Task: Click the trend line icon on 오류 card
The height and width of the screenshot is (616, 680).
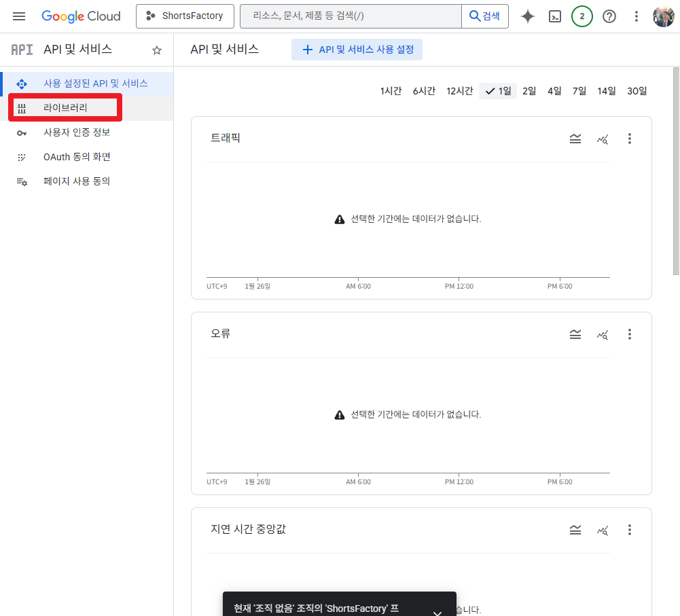Action: click(x=602, y=333)
